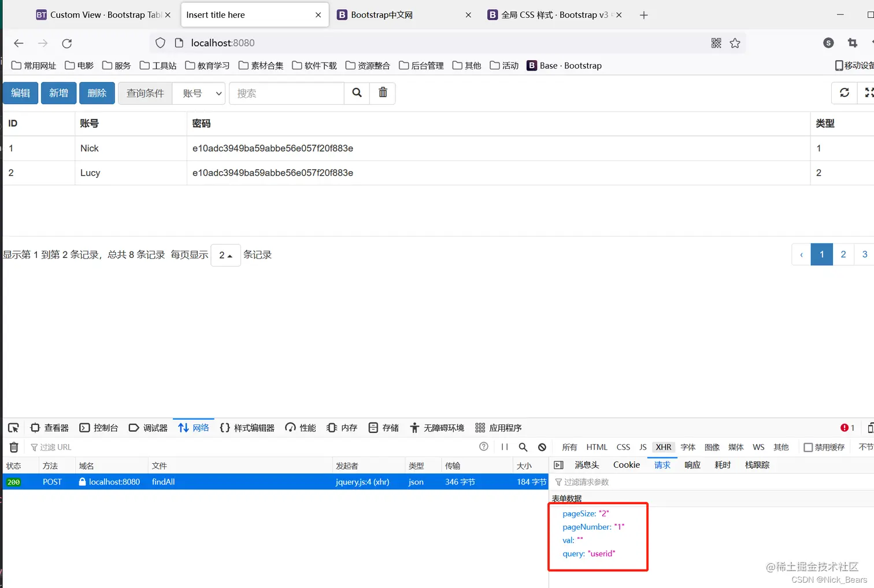This screenshot has height=588, width=874.
Task: Open the 调试器 devtools tab
Action: (x=148, y=428)
